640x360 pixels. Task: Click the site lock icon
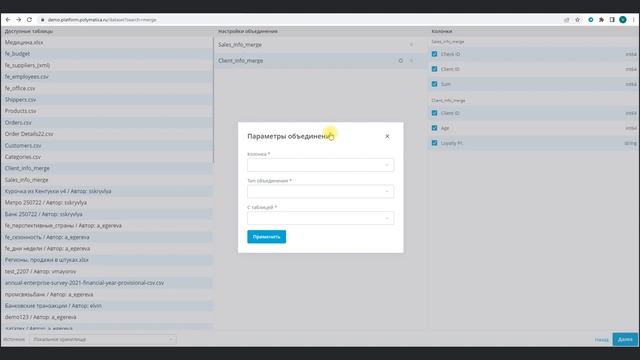point(42,20)
